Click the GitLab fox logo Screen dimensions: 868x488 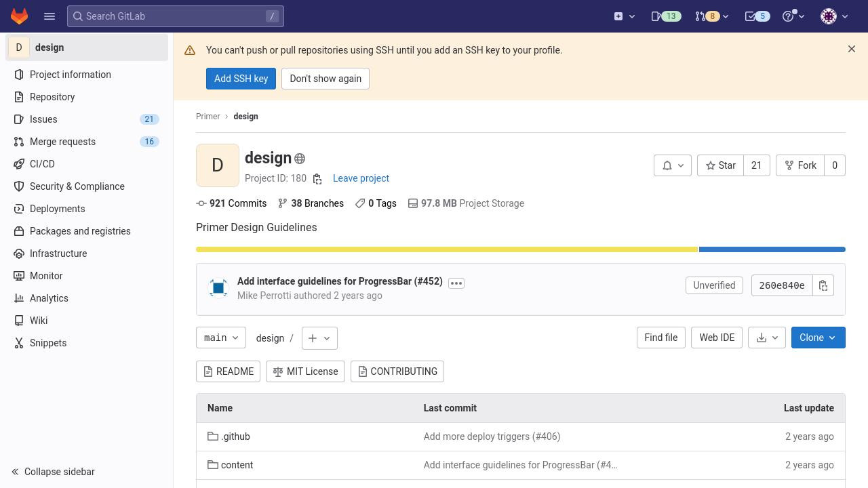click(19, 16)
